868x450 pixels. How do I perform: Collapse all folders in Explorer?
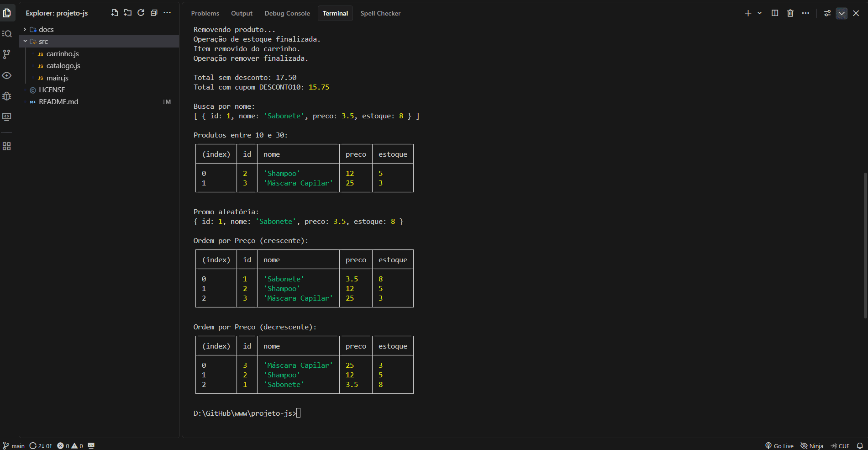(x=154, y=13)
